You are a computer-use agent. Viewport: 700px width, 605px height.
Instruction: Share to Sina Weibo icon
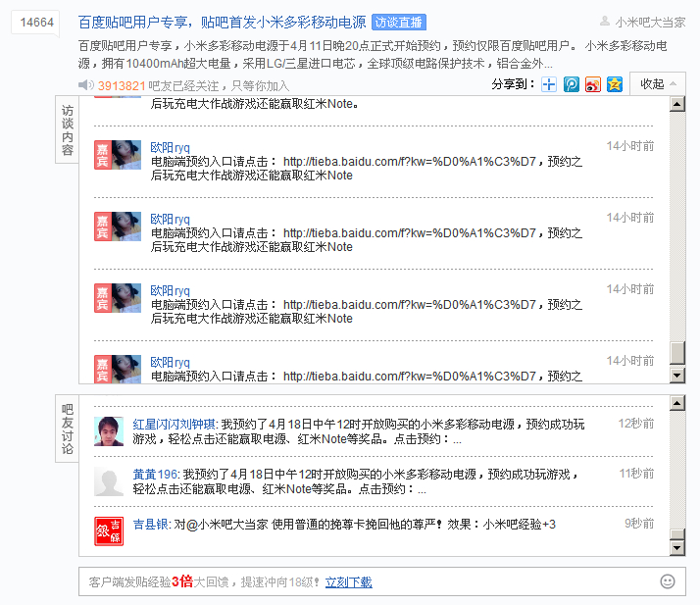(x=593, y=84)
